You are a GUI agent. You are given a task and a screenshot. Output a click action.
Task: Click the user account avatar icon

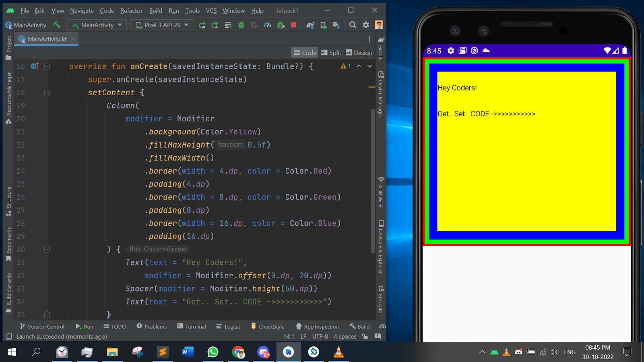(379, 25)
